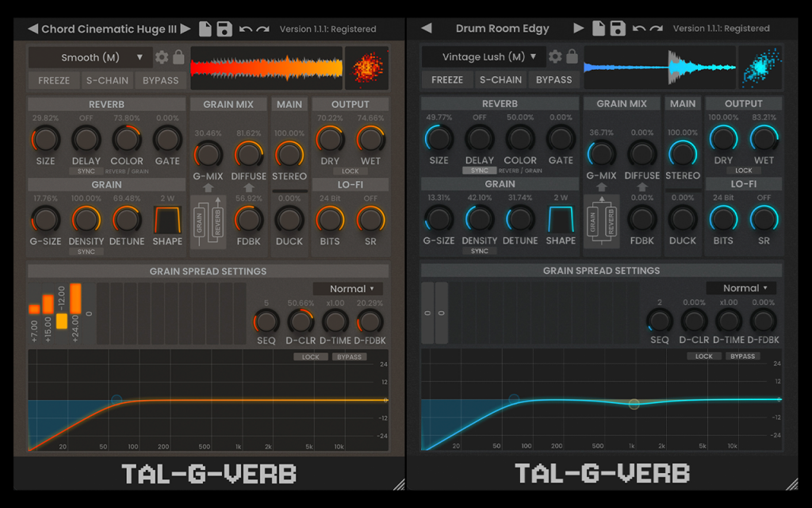Open Normal spread mode dropdown in left plugin
The image size is (812, 508).
[x=348, y=289]
